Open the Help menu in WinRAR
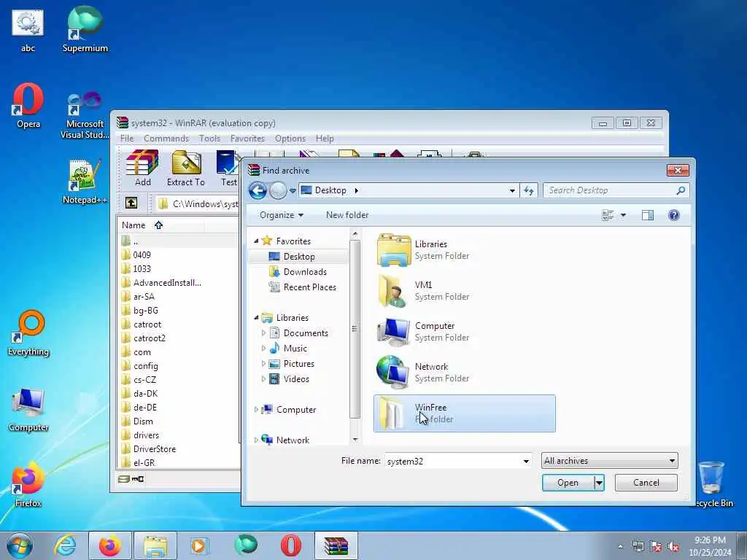747x560 pixels. point(325,139)
